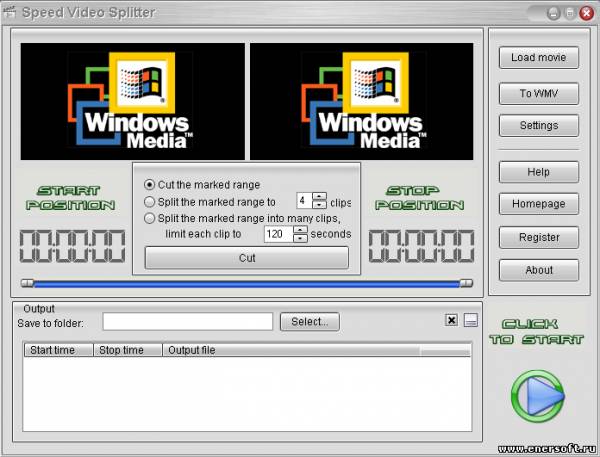Screen dimensions: 600x457
Task: Increase the seconds limit stepper
Action: click(300, 230)
